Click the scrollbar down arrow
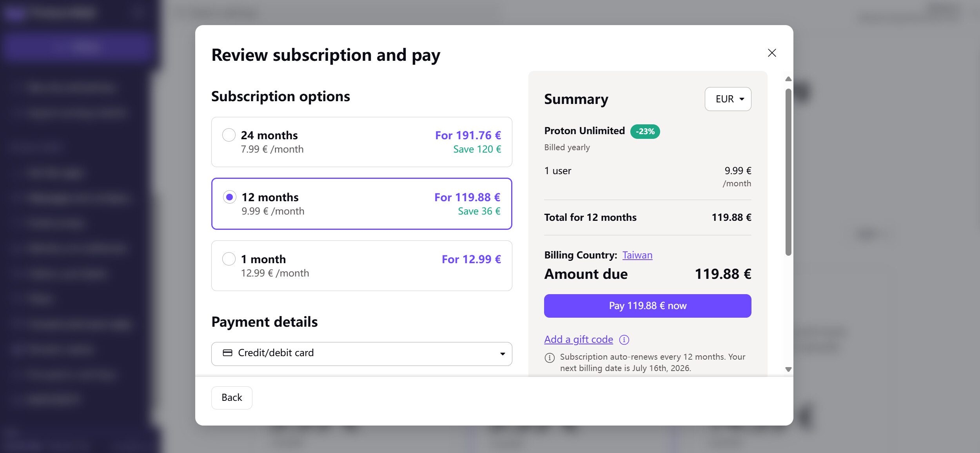Image resolution: width=980 pixels, height=453 pixels. 788,369
